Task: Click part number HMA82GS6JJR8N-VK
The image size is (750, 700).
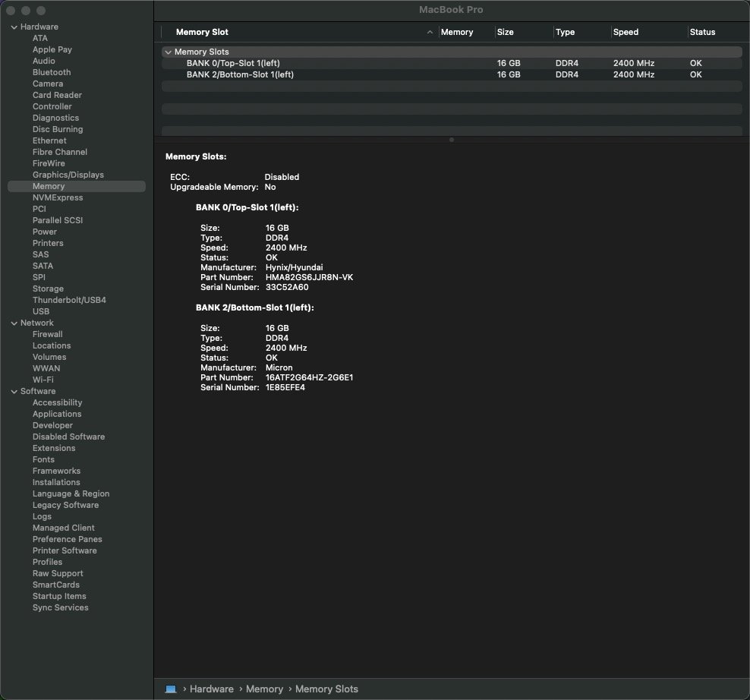Action: tap(309, 278)
